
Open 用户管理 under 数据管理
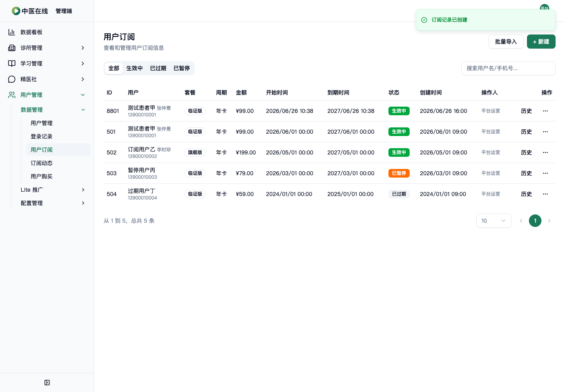click(58, 123)
